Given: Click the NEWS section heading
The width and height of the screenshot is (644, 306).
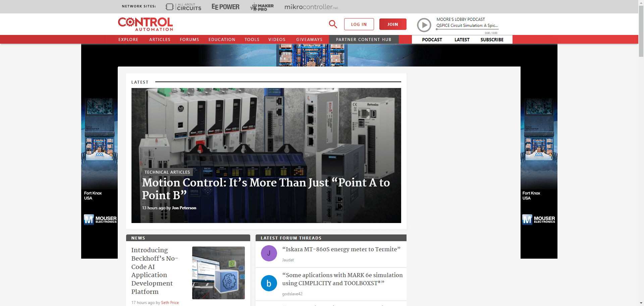Looking at the screenshot, I should 138,238.
